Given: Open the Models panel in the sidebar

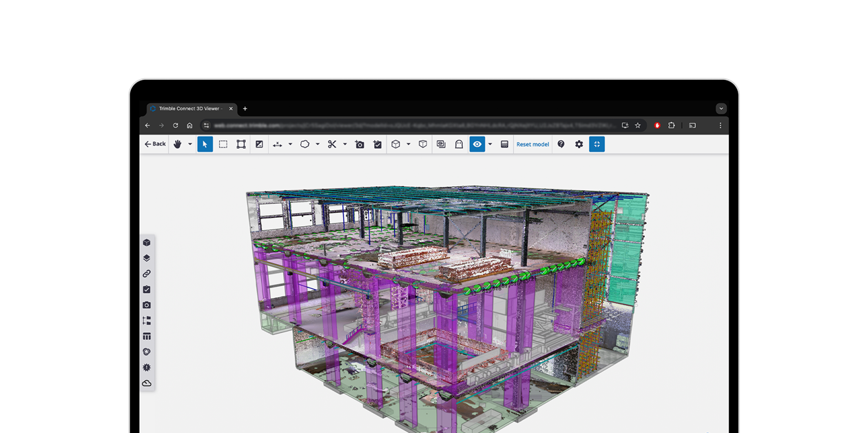Looking at the screenshot, I should pyautogui.click(x=146, y=243).
